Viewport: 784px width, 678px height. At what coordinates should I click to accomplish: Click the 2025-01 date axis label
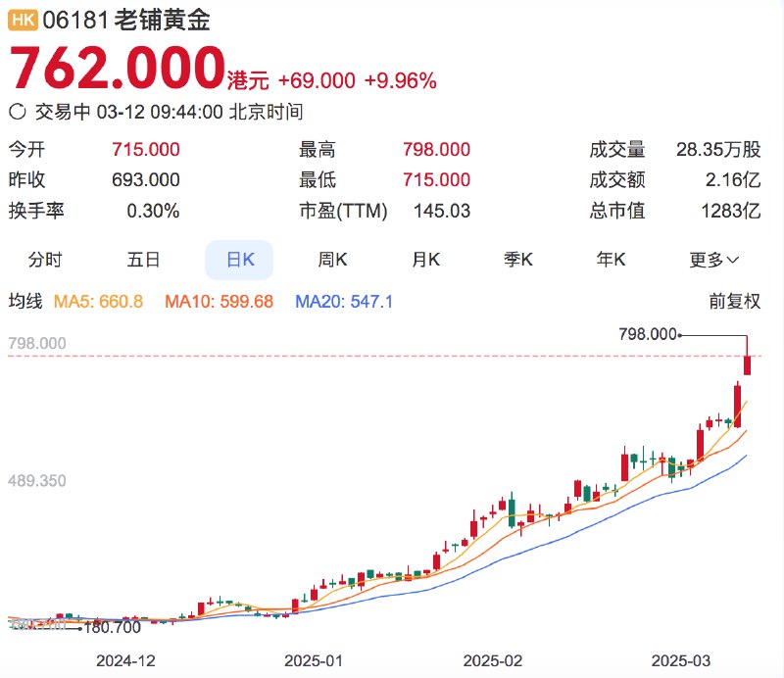coord(314,661)
